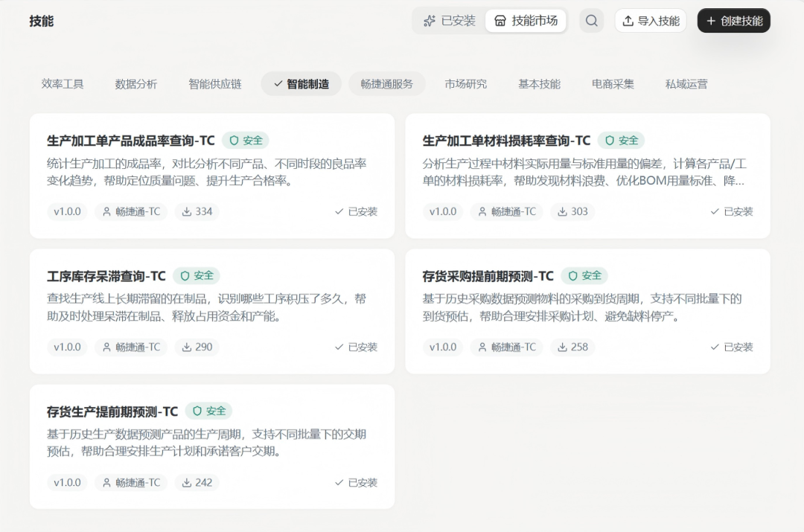The height and width of the screenshot is (532, 804).
Task: Click 安全 badge on 存货采购提前期预测 card
Action: (584, 276)
